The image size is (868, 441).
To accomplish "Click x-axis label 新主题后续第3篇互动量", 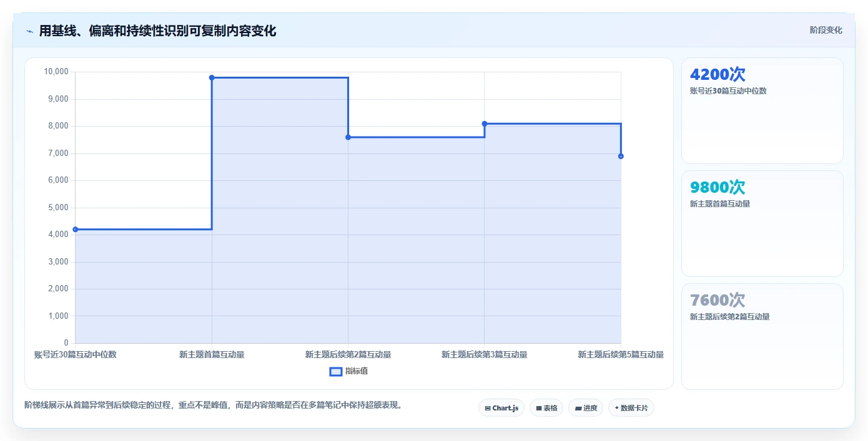I will (x=485, y=354).
